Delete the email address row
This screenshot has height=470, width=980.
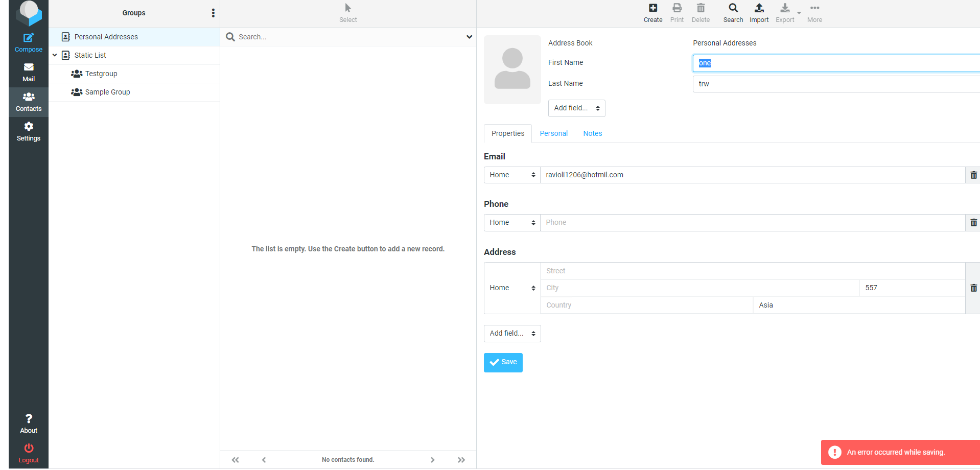coord(973,175)
